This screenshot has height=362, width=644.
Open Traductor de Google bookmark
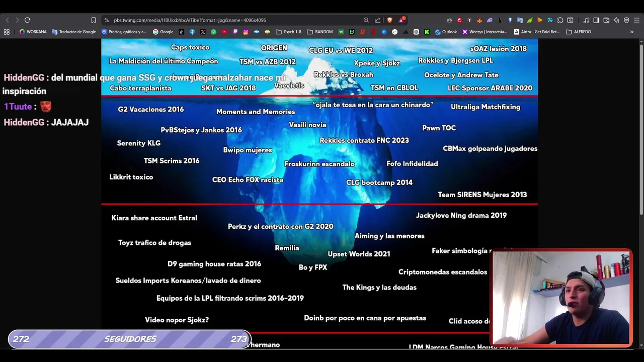point(74,32)
